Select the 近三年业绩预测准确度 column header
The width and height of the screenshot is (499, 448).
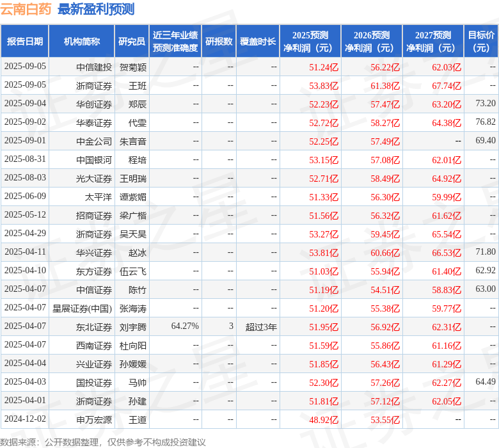pyautogui.click(x=175, y=42)
